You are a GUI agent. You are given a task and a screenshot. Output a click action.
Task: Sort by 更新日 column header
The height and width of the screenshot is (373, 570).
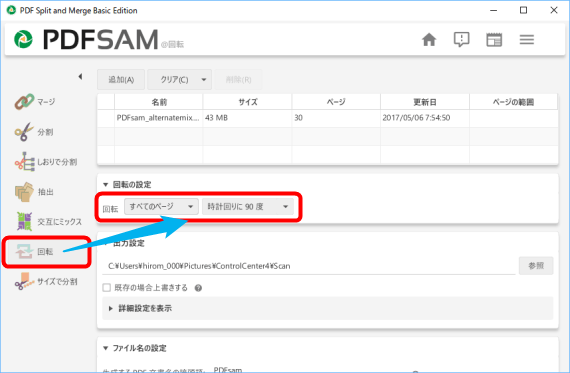(425, 102)
